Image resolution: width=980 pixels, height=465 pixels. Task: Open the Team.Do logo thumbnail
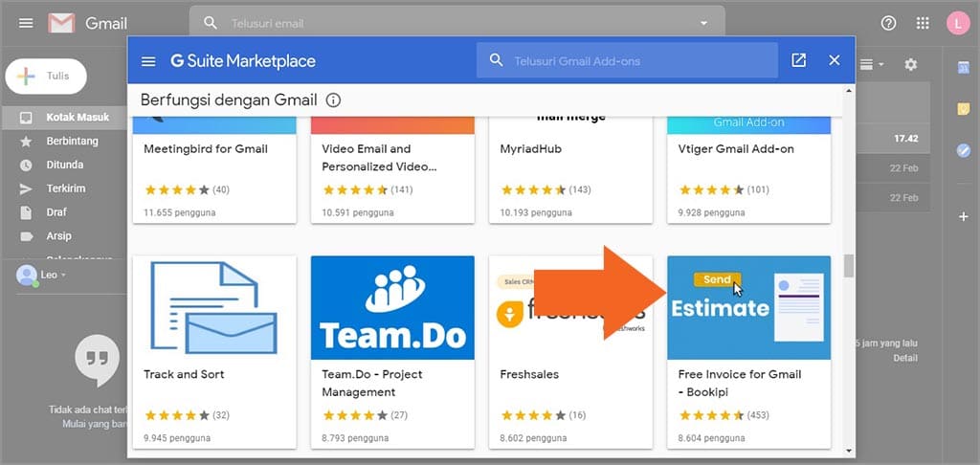(392, 307)
